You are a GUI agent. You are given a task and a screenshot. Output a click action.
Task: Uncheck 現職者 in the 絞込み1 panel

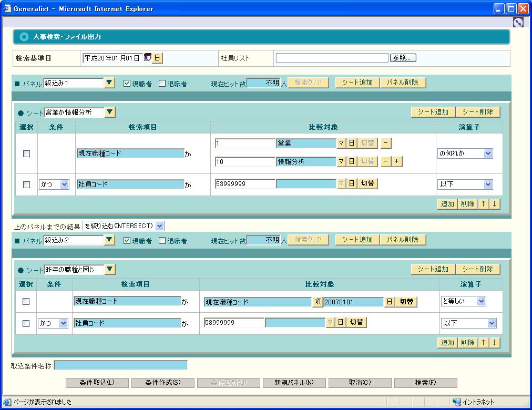point(127,84)
